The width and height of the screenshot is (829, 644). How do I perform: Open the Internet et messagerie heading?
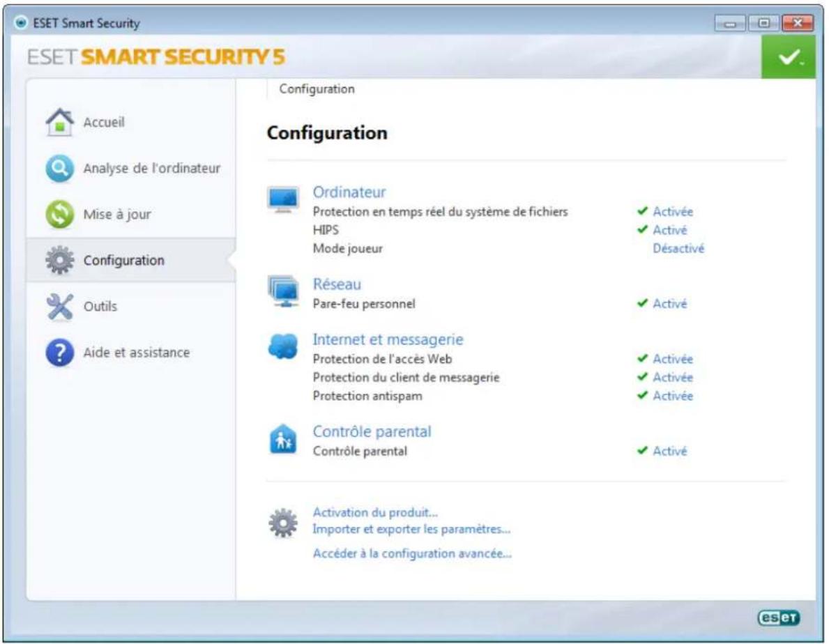point(388,339)
